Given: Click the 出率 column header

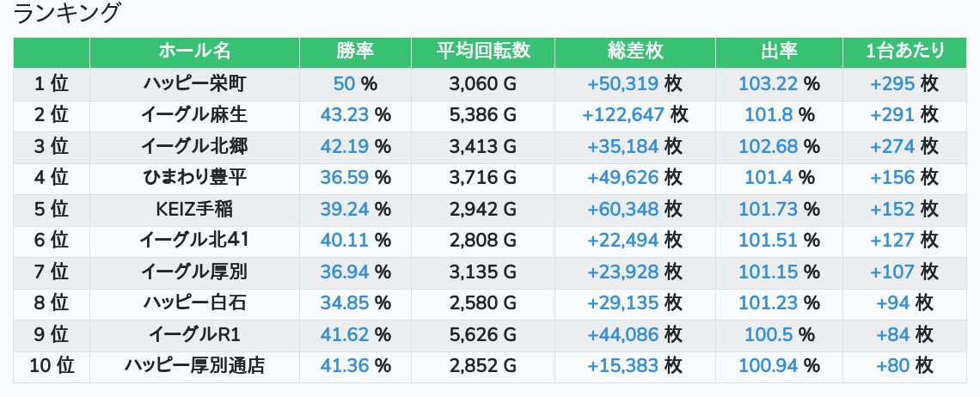Looking at the screenshot, I should 779,52.
